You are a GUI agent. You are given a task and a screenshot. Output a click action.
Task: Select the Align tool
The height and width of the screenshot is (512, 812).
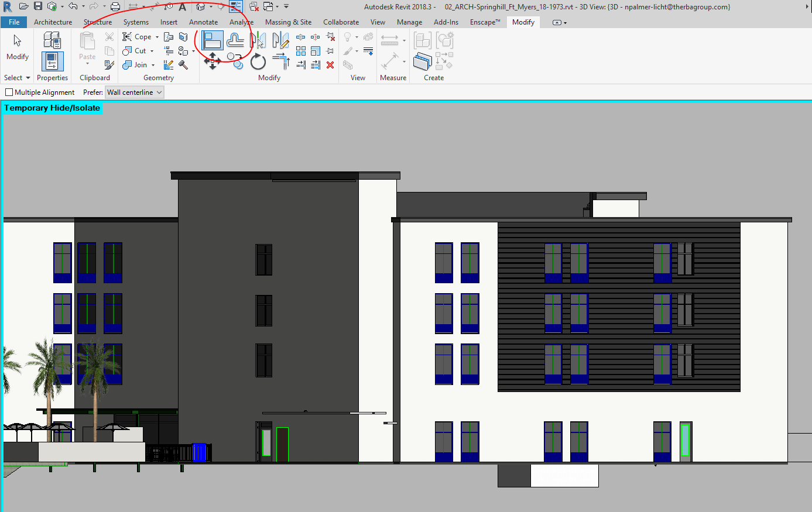coord(213,41)
